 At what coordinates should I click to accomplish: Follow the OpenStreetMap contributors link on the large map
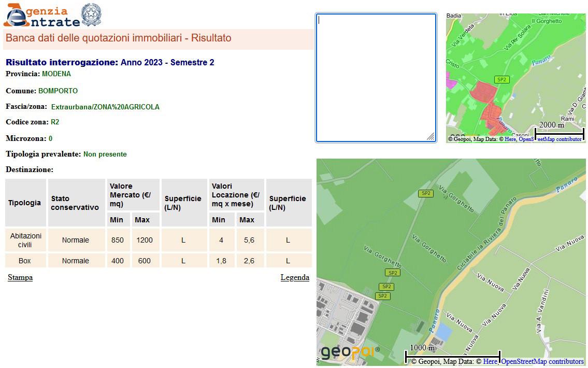542,362
